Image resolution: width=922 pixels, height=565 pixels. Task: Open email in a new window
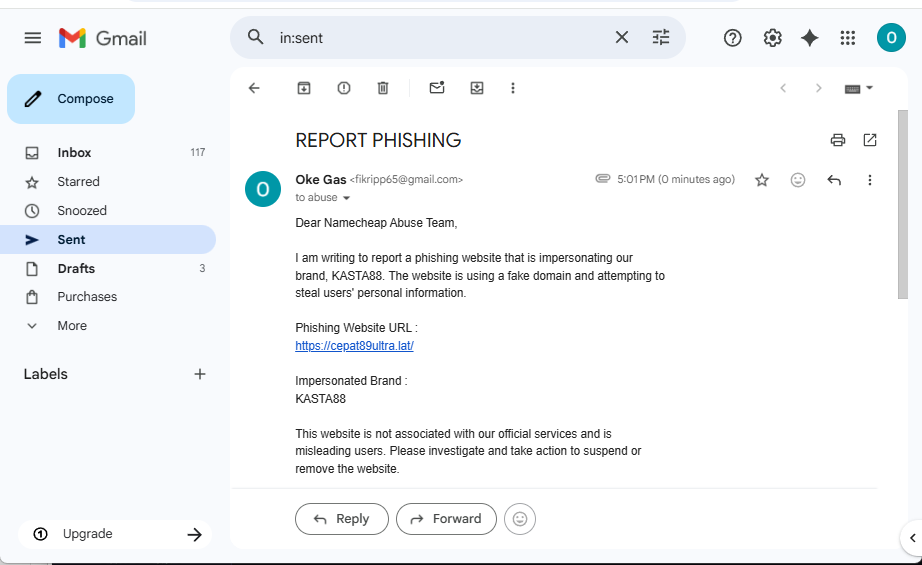click(x=870, y=140)
